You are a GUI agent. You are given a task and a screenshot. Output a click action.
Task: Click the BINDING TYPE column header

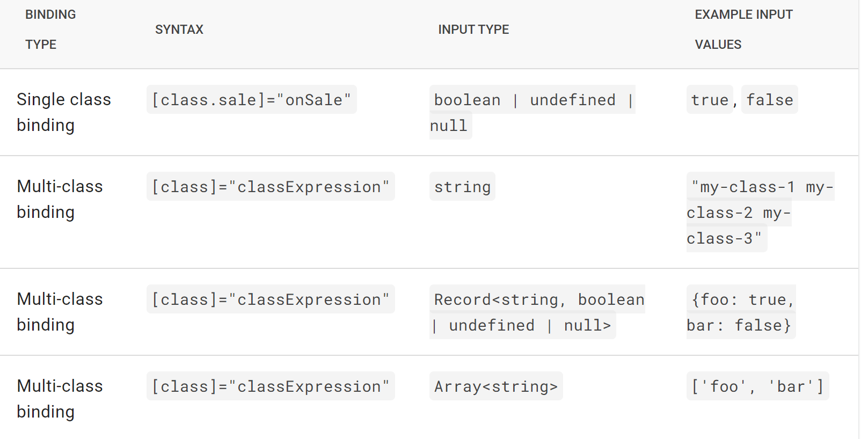[50, 30]
